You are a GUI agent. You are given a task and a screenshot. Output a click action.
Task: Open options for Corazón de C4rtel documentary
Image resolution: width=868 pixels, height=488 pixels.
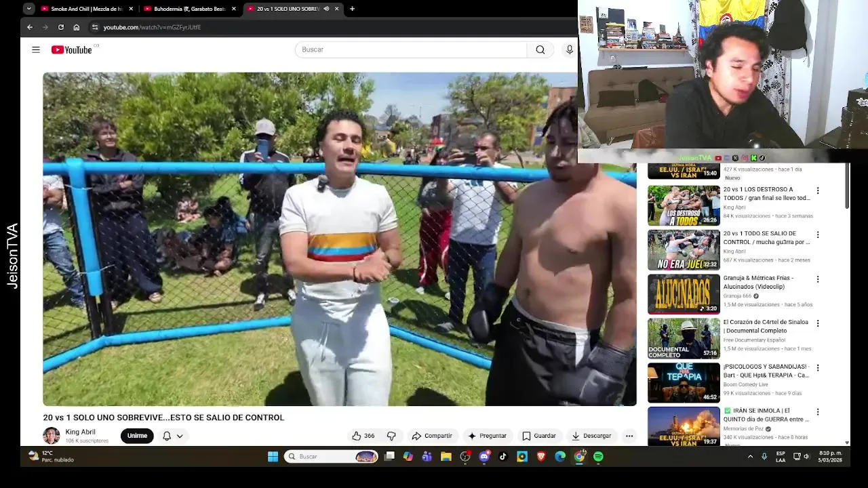tap(818, 323)
